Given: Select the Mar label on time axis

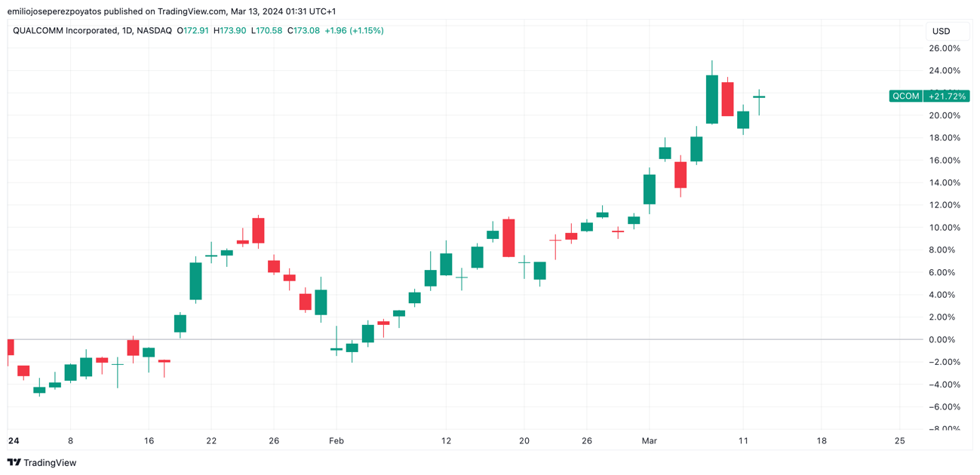Looking at the screenshot, I should [x=650, y=441].
